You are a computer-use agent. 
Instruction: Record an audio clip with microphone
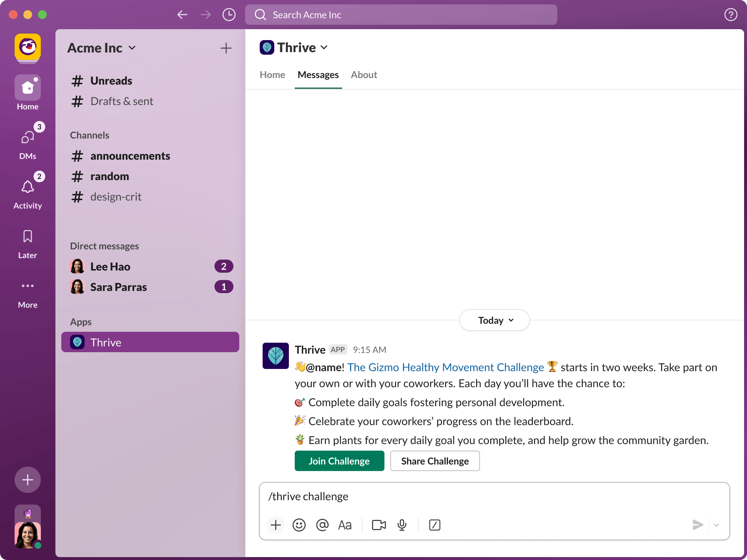coord(402,525)
